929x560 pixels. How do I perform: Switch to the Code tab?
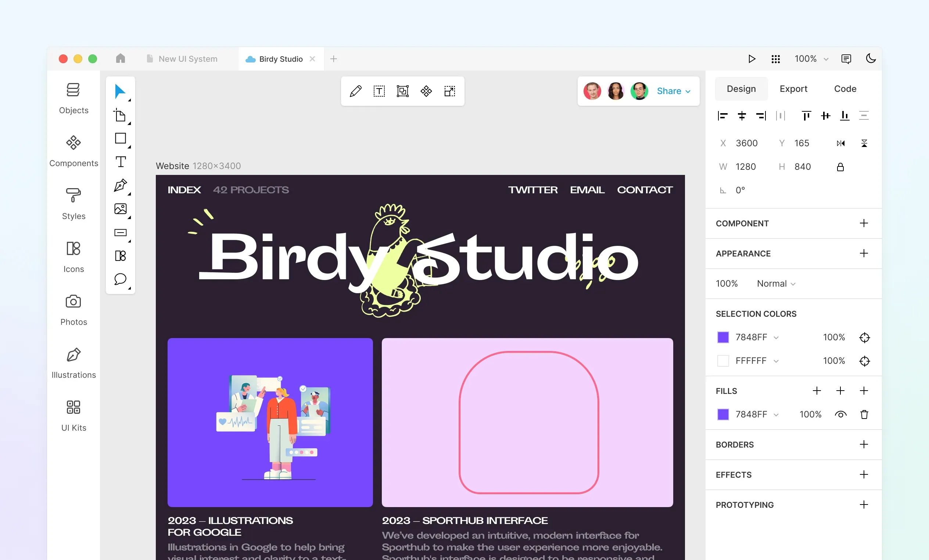click(x=845, y=89)
